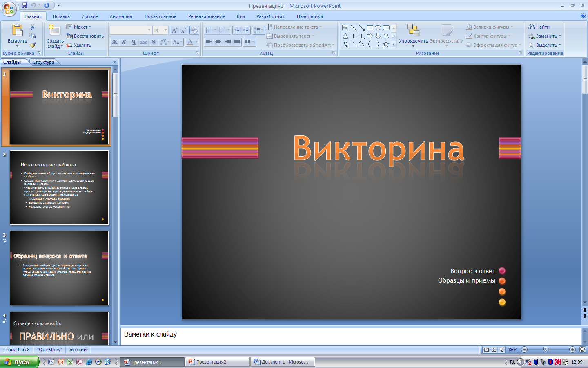Switch to Презентация2 taskbar button
This screenshot has width=588, height=368.
point(217,362)
